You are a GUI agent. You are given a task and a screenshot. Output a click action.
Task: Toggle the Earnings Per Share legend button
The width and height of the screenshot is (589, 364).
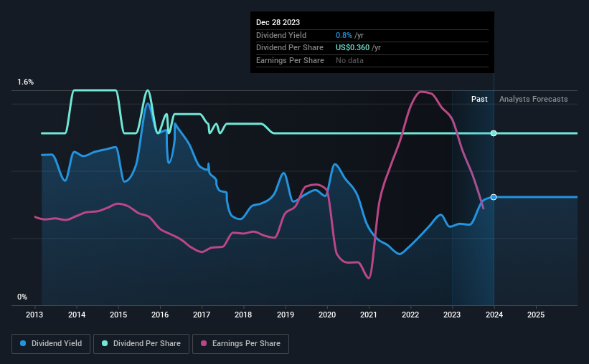coord(241,344)
